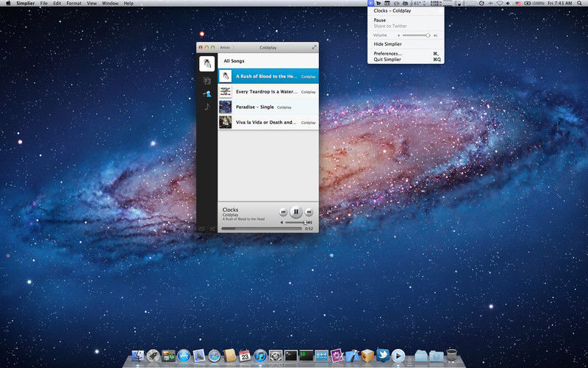
Task: Open Safari from the Dock
Action: [x=214, y=355]
